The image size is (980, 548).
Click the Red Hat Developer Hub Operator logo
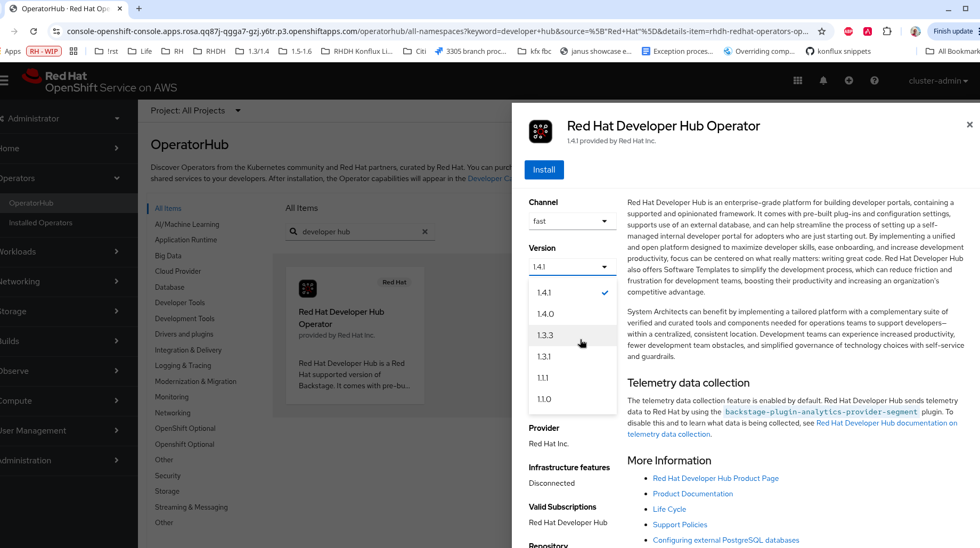pos(541,132)
